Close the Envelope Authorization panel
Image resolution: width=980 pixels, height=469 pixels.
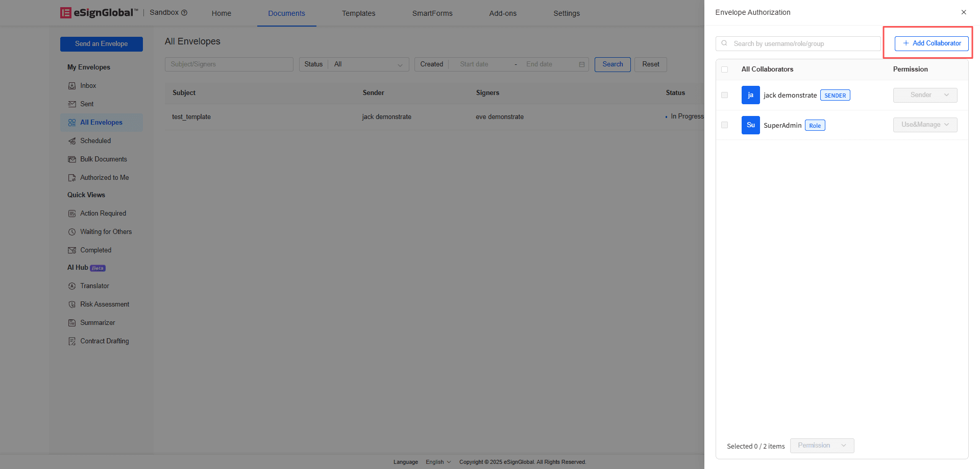[x=964, y=12]
